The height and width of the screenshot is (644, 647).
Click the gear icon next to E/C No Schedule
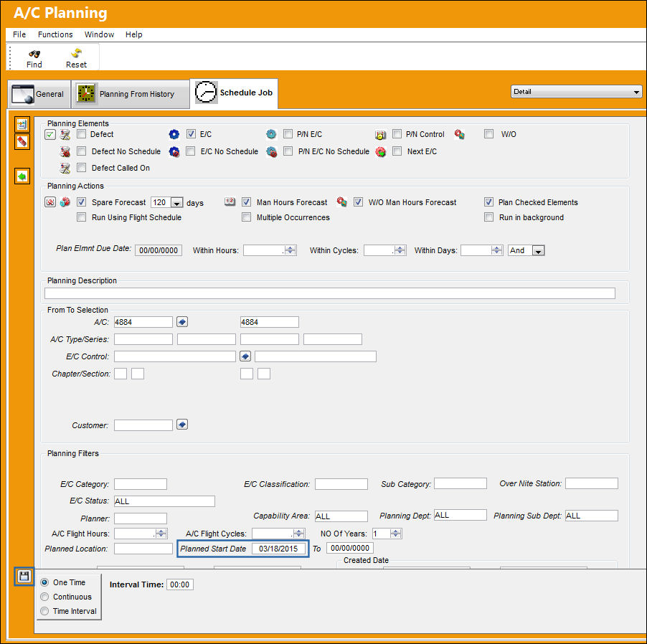pyautogui.click(x=174, y=151)
